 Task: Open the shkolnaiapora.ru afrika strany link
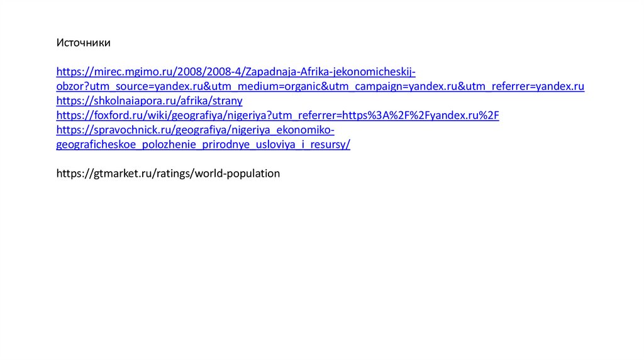149,101
